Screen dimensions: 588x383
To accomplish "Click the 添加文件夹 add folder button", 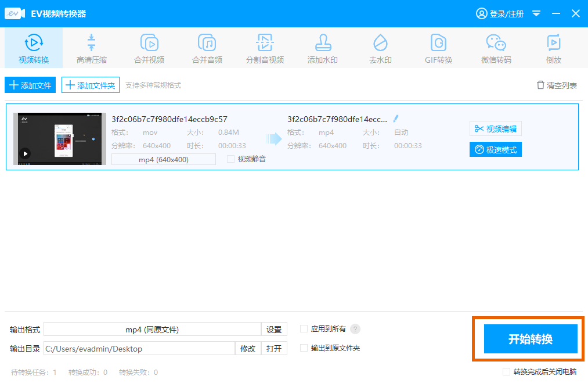I will (91, 85).
